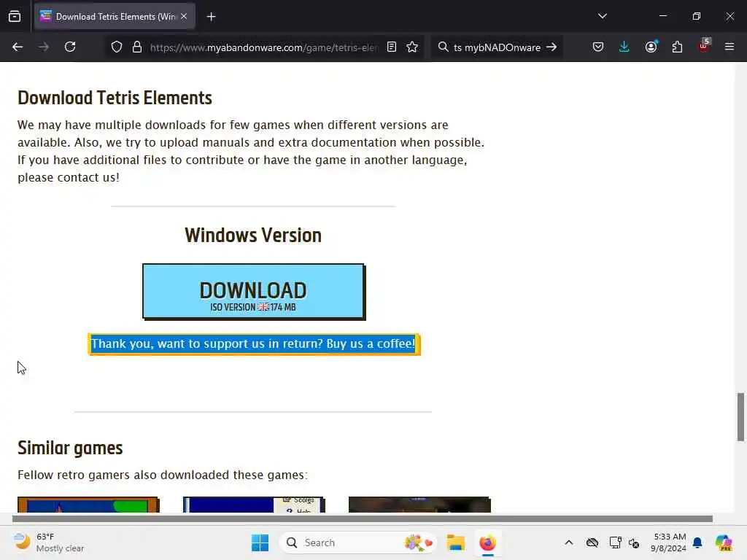Click the horizontal page scrollbar
Viewport: 747px width, 560px height.
coord(362,518)
